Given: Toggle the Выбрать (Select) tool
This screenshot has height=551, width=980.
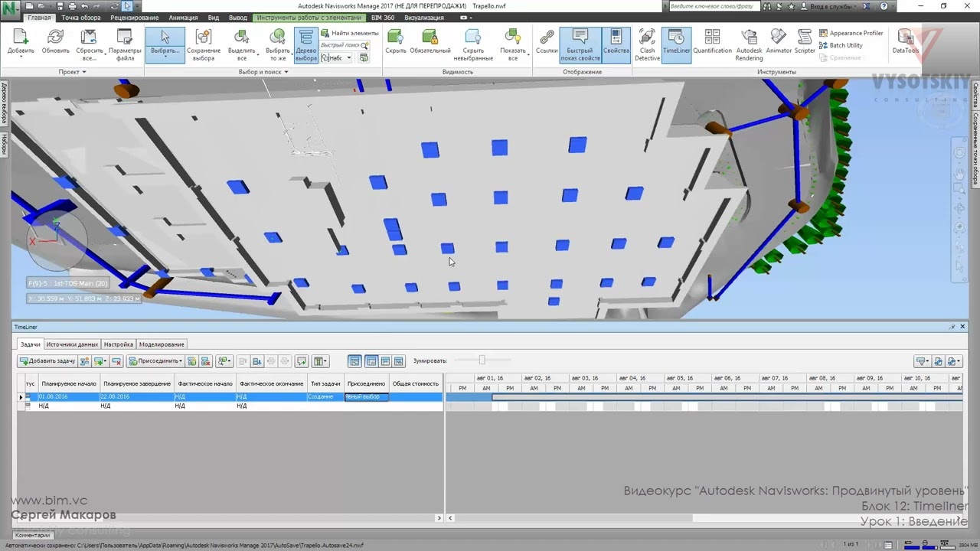Looking at the screenshot, I should point(165,45).
